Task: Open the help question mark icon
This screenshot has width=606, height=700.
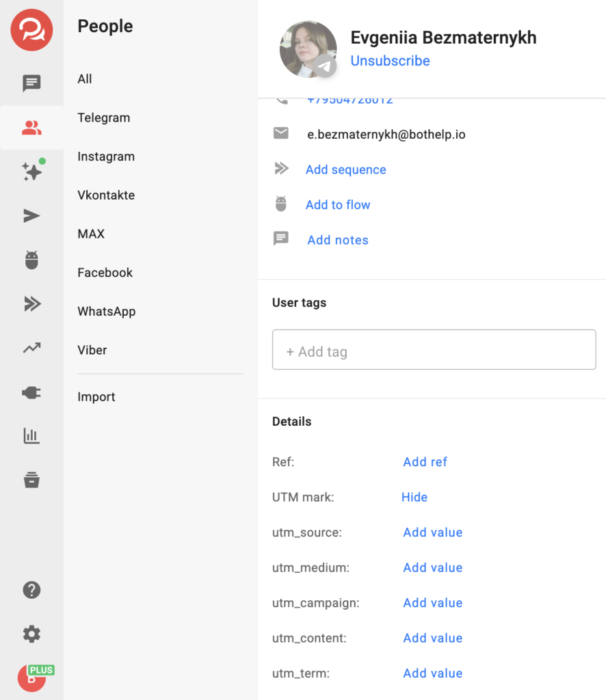Action: (31, 590)
